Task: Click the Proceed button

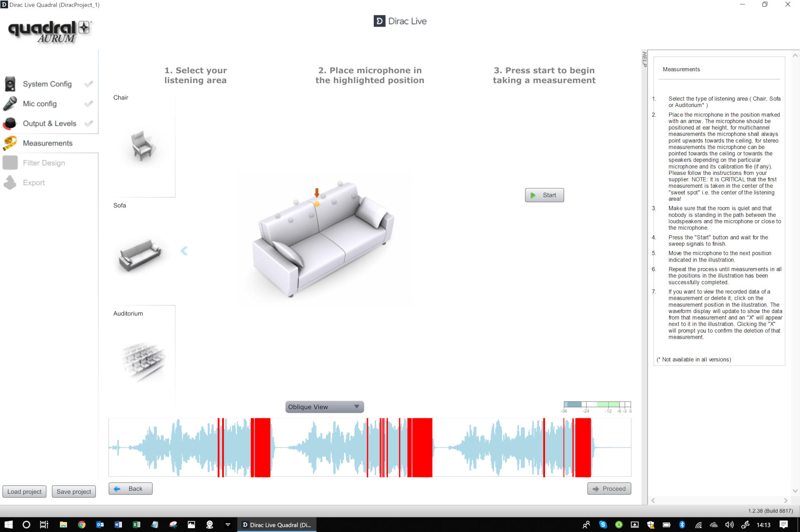Action: click(609, 489)
